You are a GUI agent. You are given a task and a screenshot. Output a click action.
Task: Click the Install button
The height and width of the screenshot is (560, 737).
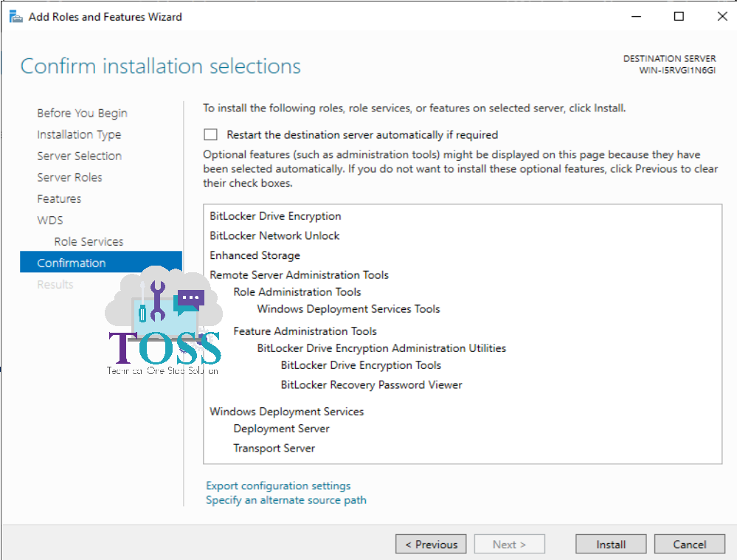click(610, 544)
